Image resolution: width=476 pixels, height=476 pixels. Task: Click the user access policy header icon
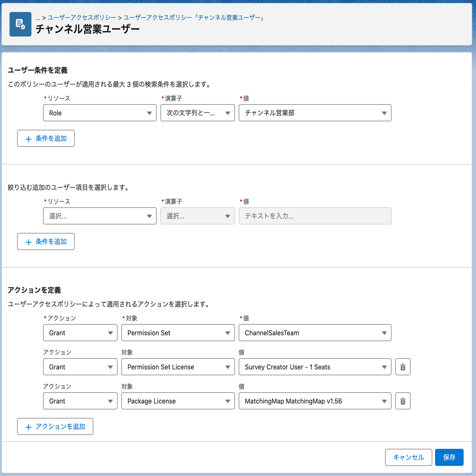[x=20, y=24]
